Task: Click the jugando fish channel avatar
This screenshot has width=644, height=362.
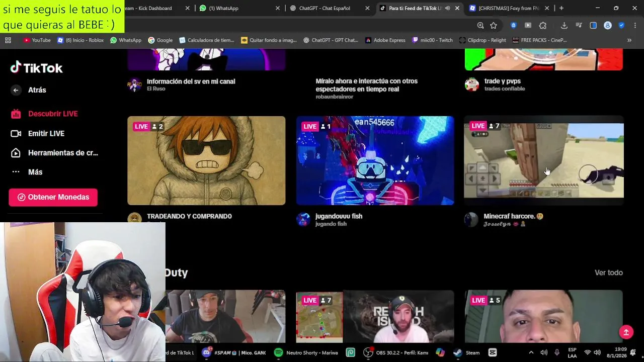Action: point(303,219)
